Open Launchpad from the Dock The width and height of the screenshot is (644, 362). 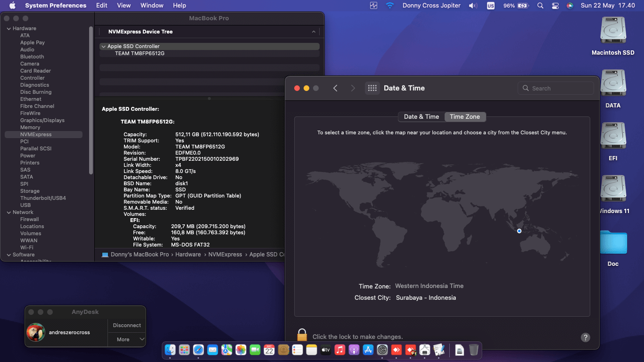pyautogui.click(x=184, y=350)
